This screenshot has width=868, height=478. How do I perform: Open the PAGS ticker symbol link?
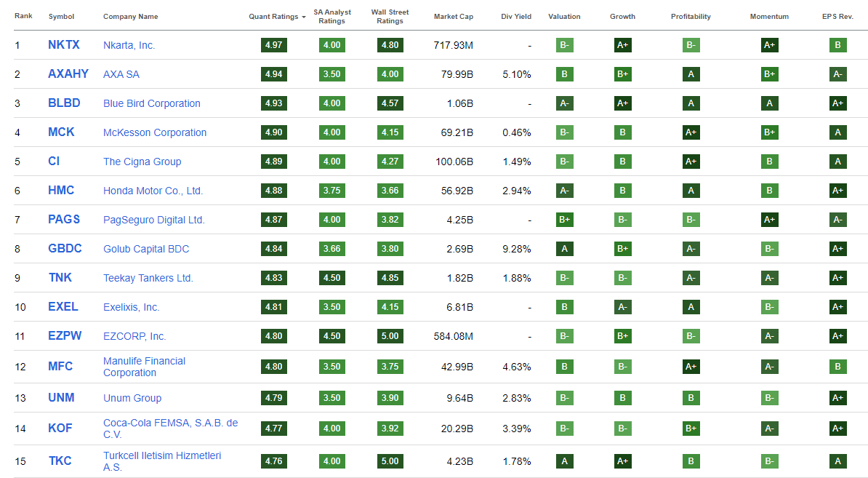(x=64, y=219)
